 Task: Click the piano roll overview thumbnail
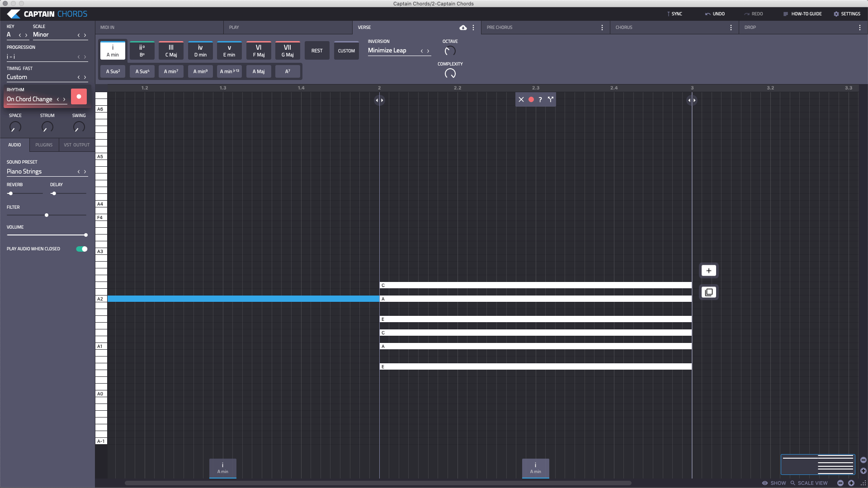pos(817,465)
